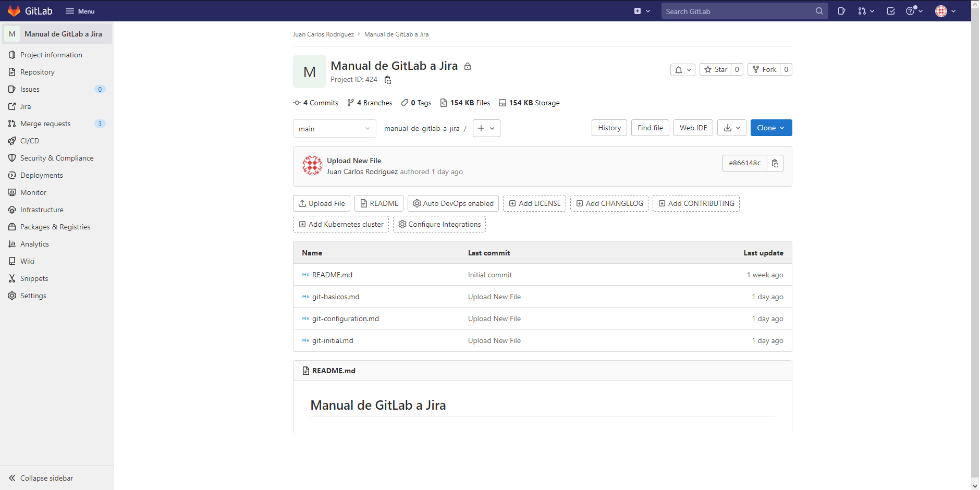Click the Juan Carlos Rodríguez breadcrumb link
The image size is (980, 490).
[323, 34]
